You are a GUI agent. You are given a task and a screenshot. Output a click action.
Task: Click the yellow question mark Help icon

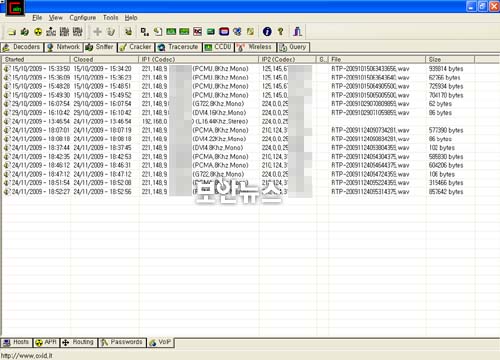coord(281,32)
